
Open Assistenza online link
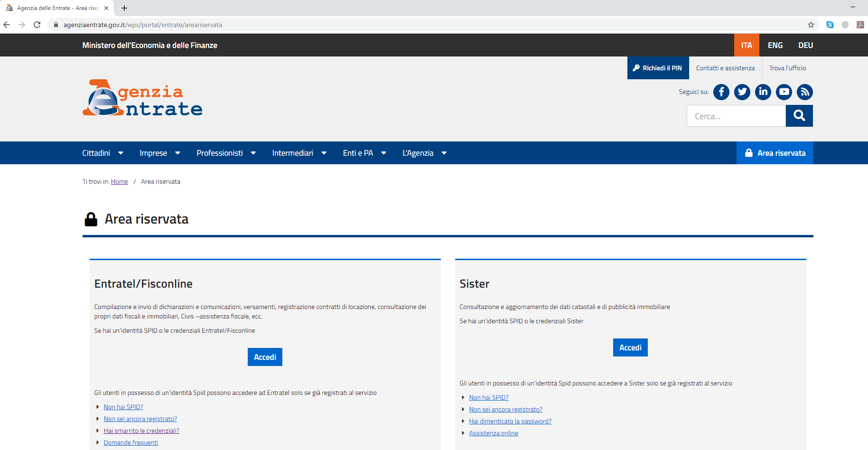pyautogui.click(x=494, y=433)
